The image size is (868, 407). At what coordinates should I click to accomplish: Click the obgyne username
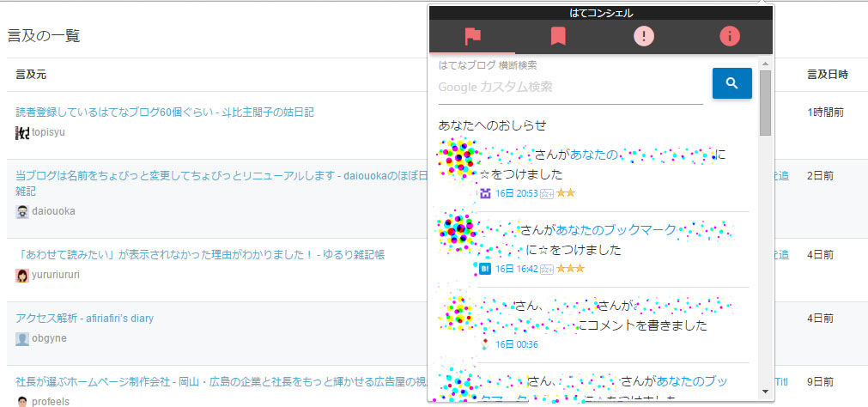click(49, 338)
